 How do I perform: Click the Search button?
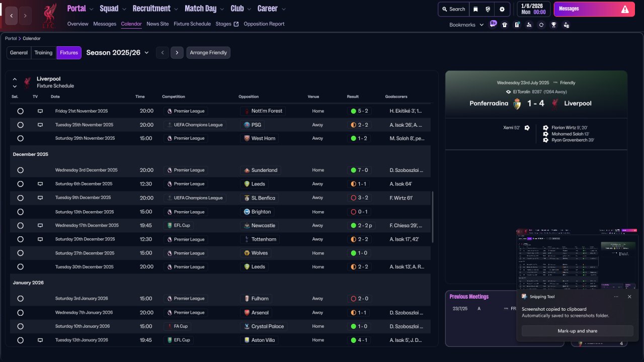[453, 9]
